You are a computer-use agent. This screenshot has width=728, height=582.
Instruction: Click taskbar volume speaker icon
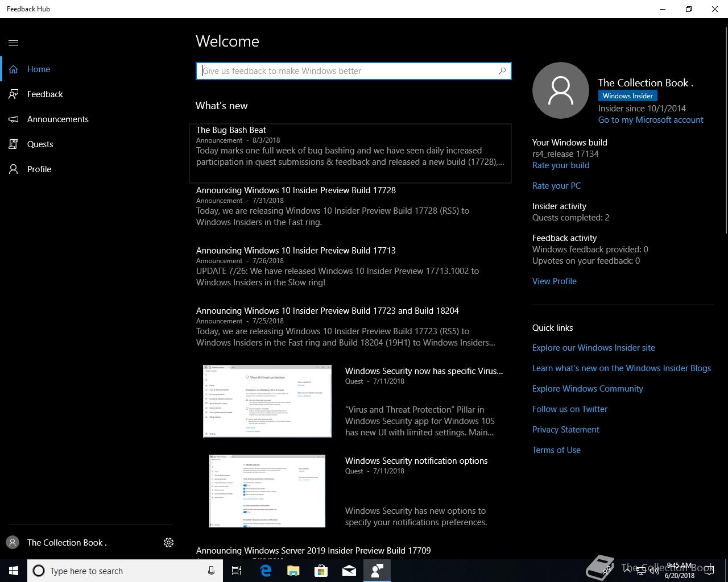[x=655, y=571]
